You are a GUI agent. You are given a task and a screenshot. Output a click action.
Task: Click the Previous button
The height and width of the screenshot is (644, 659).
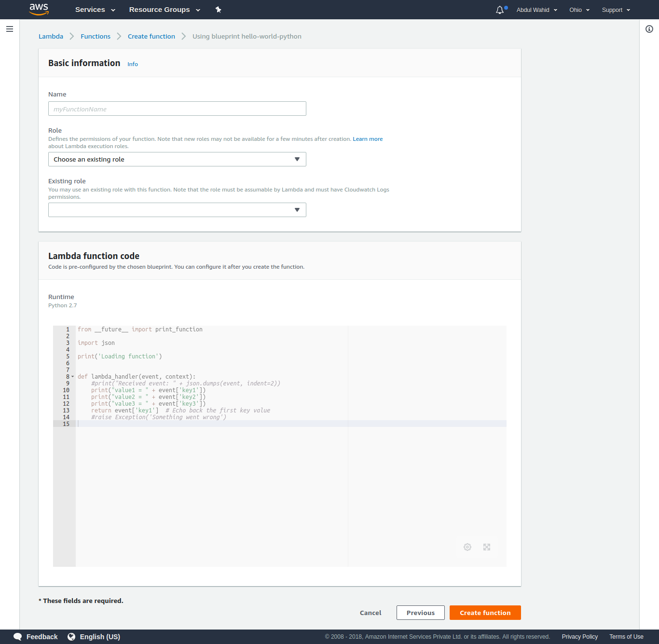tap(421, 613)
